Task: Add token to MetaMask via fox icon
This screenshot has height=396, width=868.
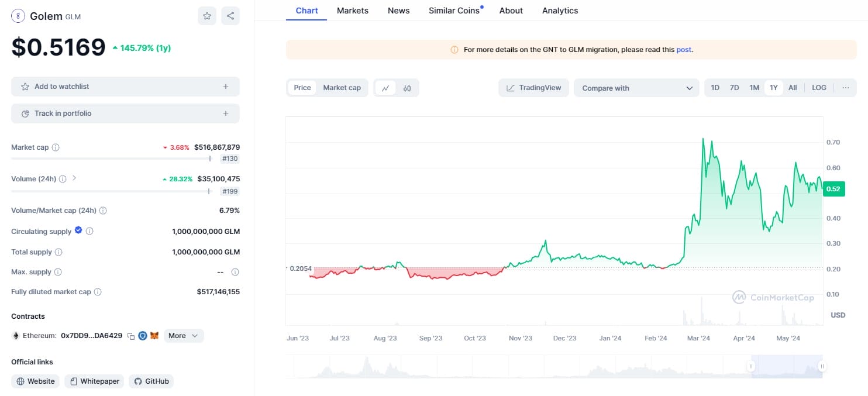Action: [x=154, y=336]
